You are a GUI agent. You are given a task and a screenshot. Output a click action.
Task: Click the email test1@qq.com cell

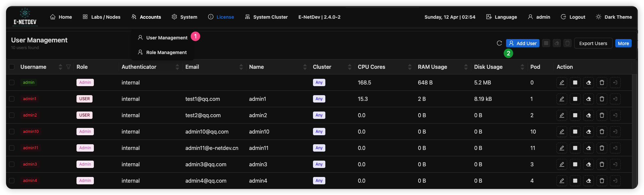pos(203,99)
